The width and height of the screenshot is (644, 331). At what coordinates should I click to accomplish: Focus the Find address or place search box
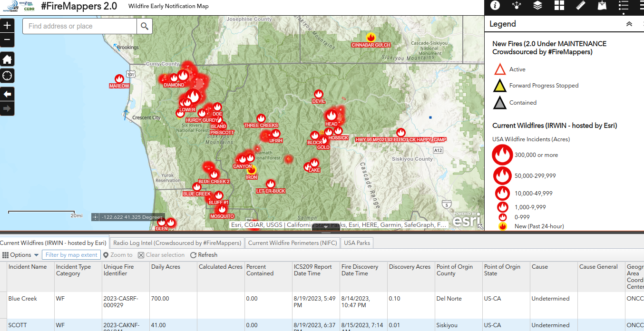pyautogui.click(x=80, y=26)
